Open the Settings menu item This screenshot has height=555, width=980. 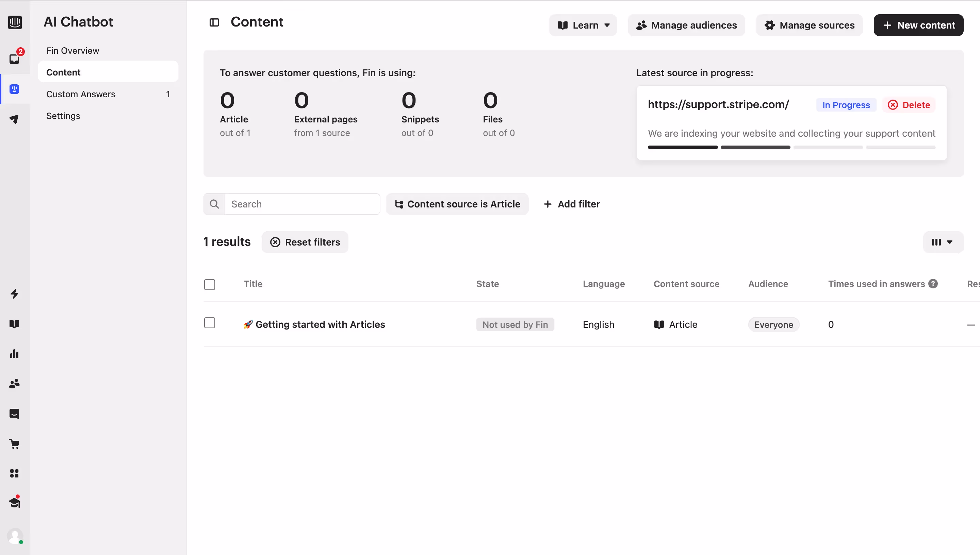[x=63, y=116]
